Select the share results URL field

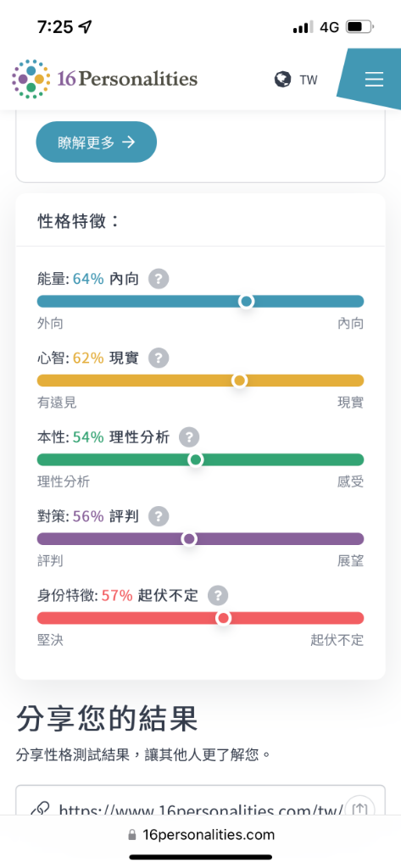pos(200,801)
